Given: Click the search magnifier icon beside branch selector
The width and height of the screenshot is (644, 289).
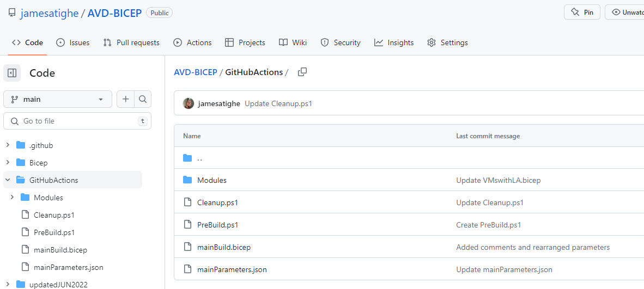Looking at the screenshot, I should click(x=143, y=99).
